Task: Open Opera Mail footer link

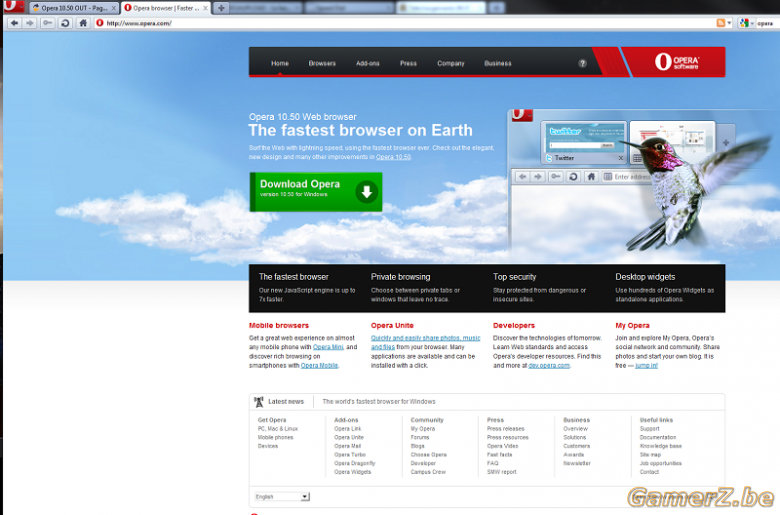Action: click(x=347, y=446)
